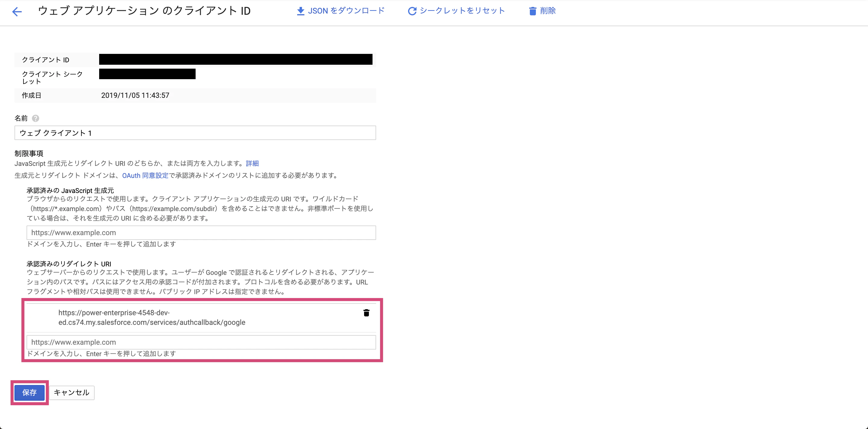Image resolution: width=868 pixels, height=429 pixels.
Task: Focus the JavaScript origins URI input
Action: pos(201,232)
